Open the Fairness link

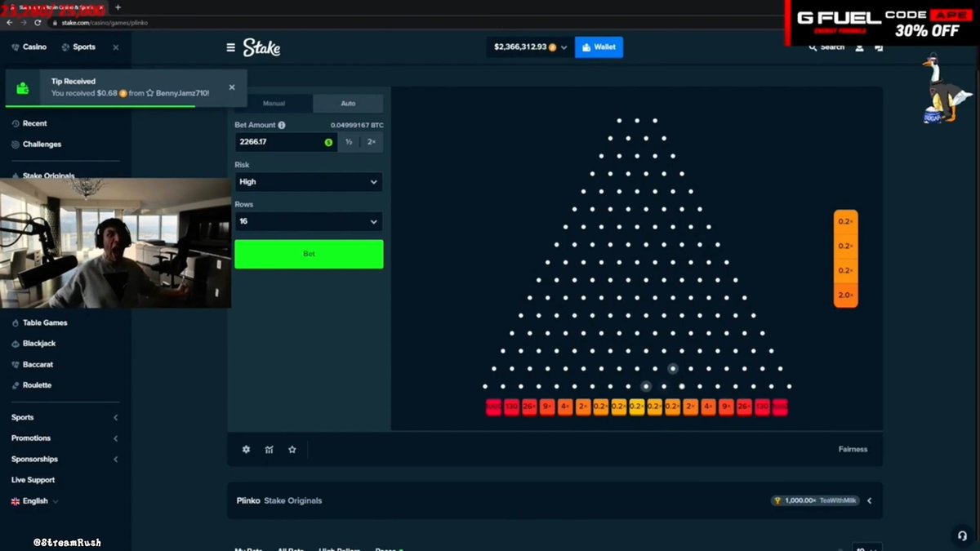click(x=853, y=450)
